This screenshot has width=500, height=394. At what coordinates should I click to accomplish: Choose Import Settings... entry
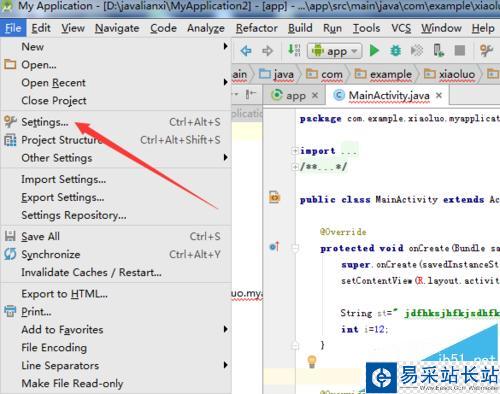[x=116, y=179]
